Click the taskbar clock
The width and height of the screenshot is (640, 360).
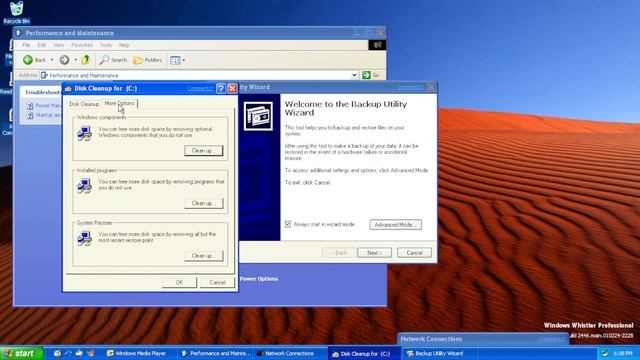(x=623, y=353)
